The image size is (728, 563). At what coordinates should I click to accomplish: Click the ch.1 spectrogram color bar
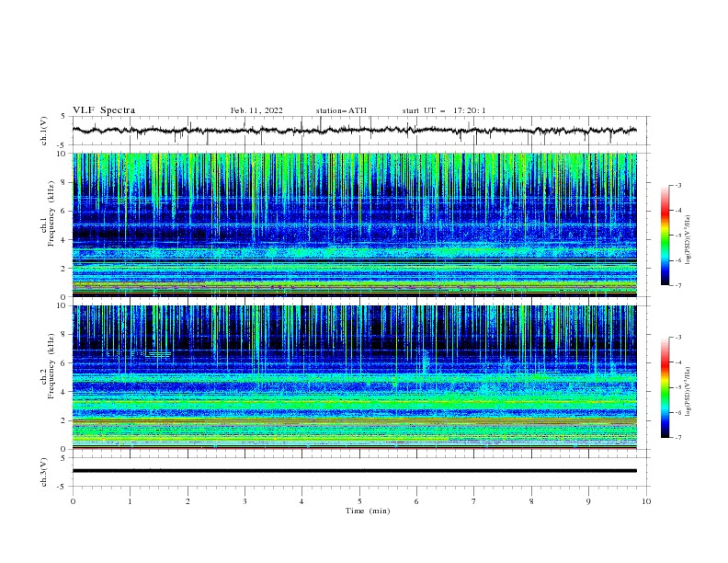point(665,236)
